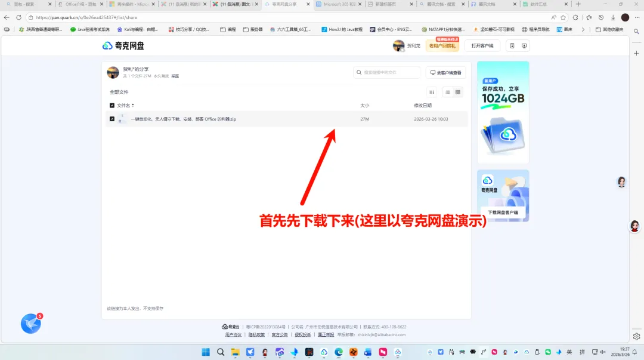Open the favorites list icon
644x360 pixels.
point(589,17)
